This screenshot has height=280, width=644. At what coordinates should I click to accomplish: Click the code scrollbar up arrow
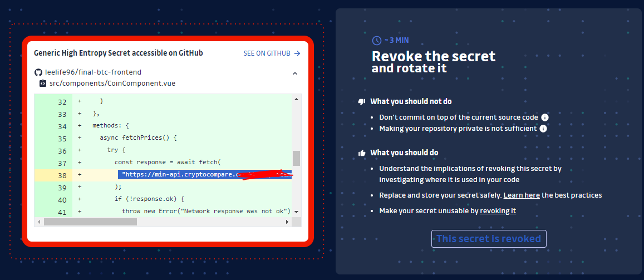click(296, 99)
